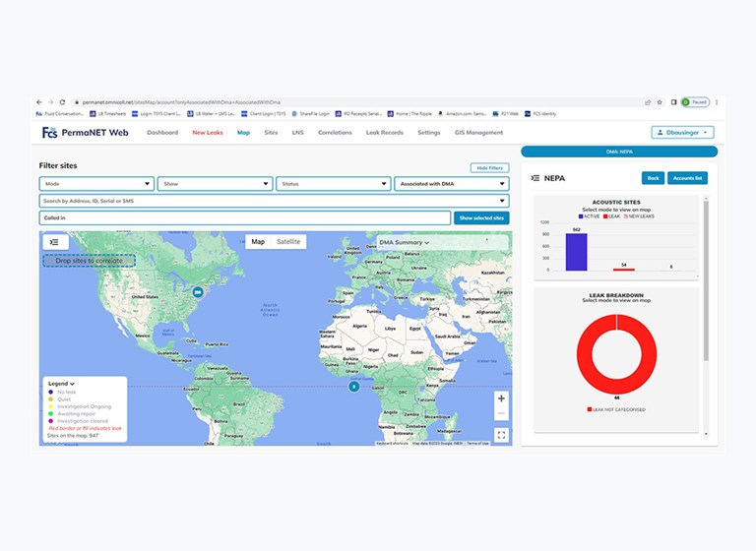Expand the DMA Summary dropdown on map

[x=404, y=242]
